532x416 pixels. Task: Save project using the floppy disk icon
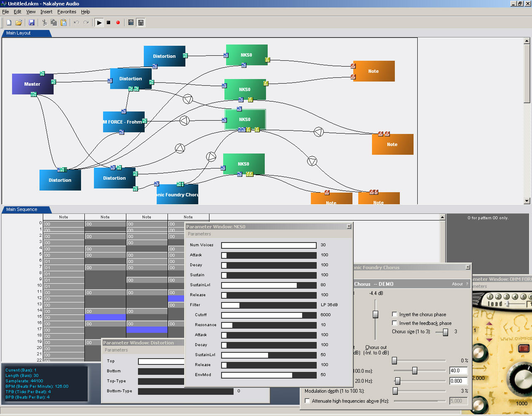click(32, 22)
